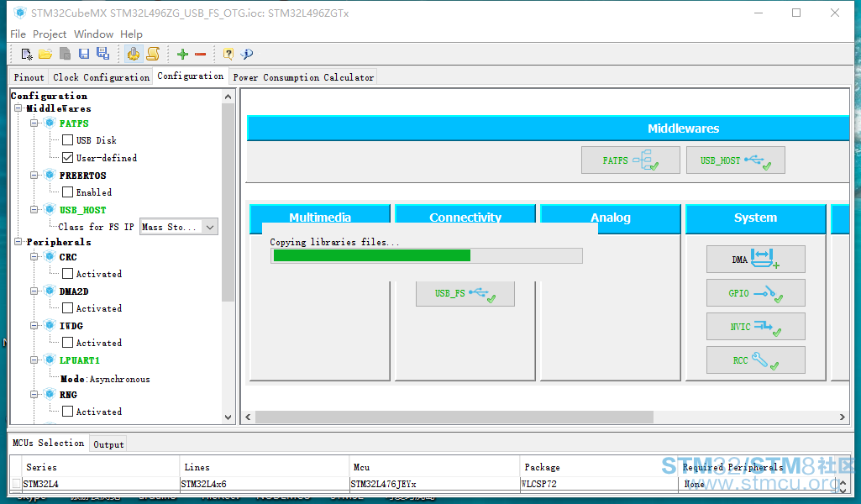Tick the DMA2D Activated checkbox
Image resolution: width=861 pixels, height=504 pixels.
[67, 308]
